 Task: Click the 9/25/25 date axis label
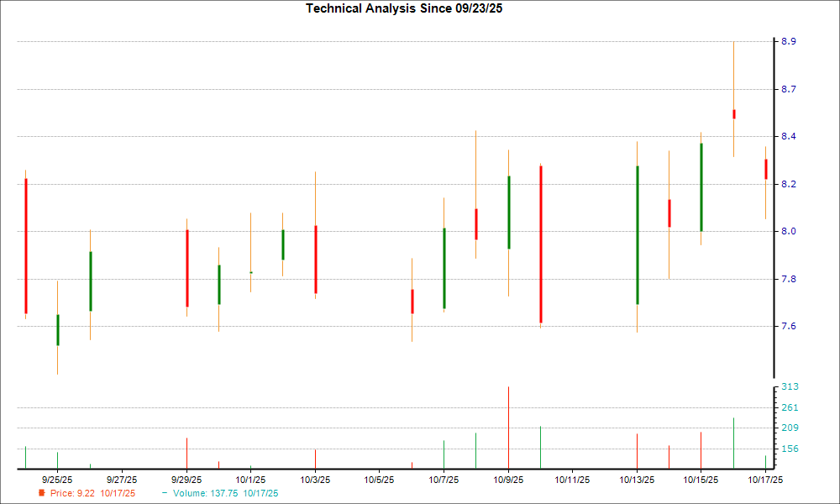pos(58,480)
